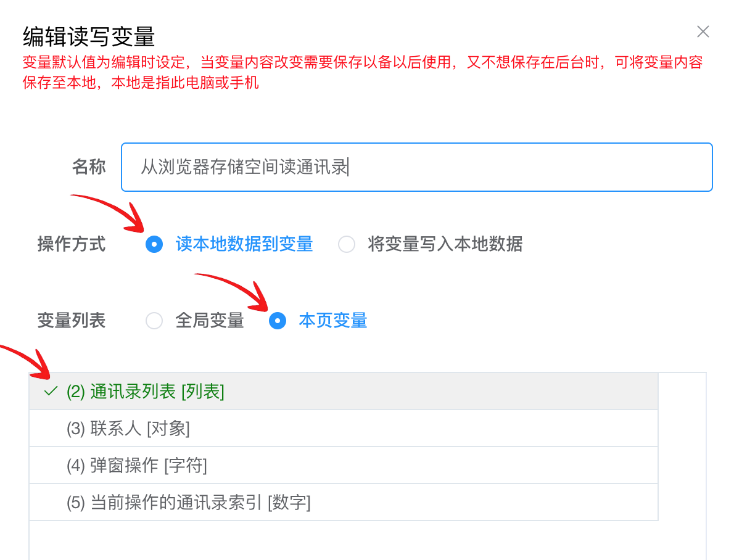Viewport: 734px width, 560px height.
Task: Focus the 名称 text input field
Action: [416, 167]
